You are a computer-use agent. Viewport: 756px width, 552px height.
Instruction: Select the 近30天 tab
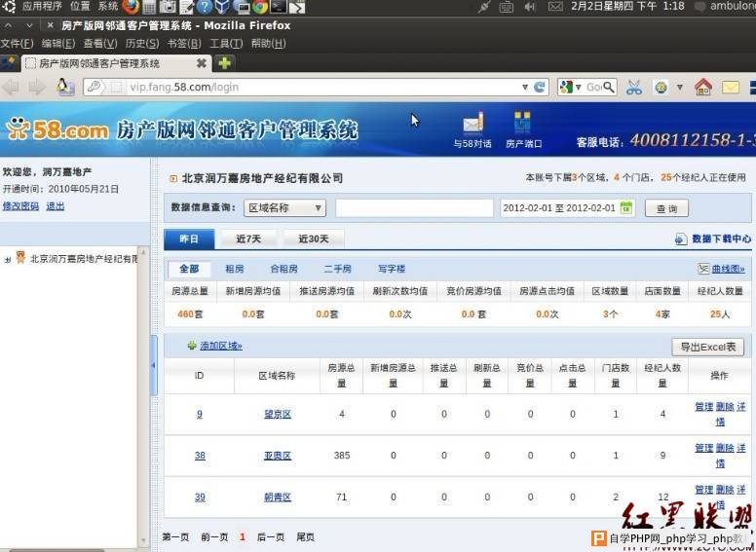coord(314,239)
